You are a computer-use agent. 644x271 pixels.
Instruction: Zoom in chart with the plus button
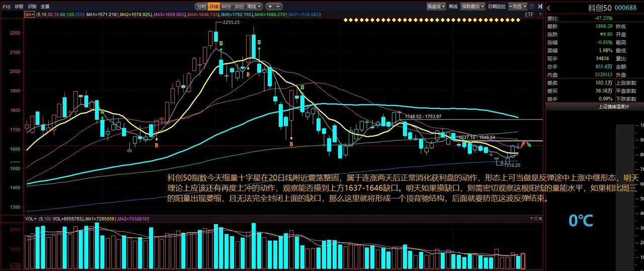(270, 7)
